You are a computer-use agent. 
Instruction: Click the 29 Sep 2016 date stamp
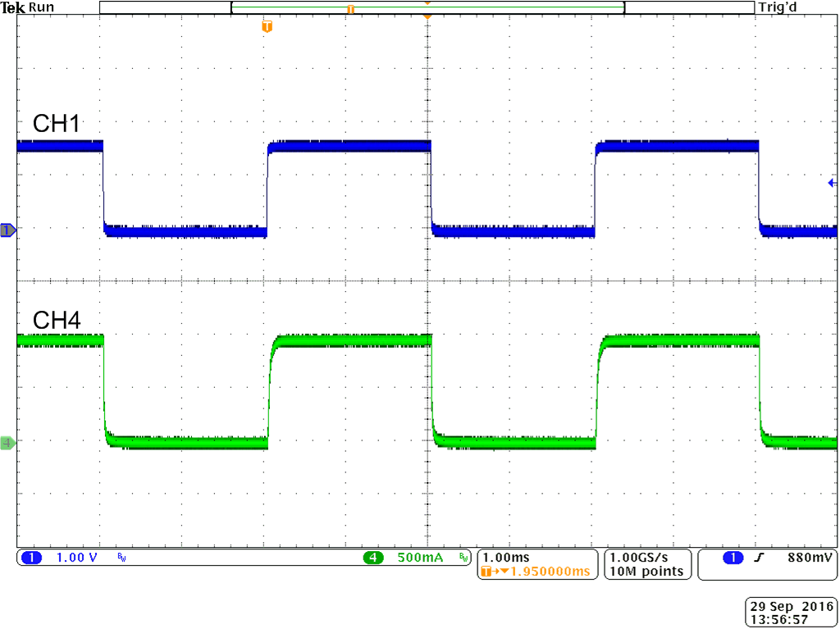coord(790,605)
